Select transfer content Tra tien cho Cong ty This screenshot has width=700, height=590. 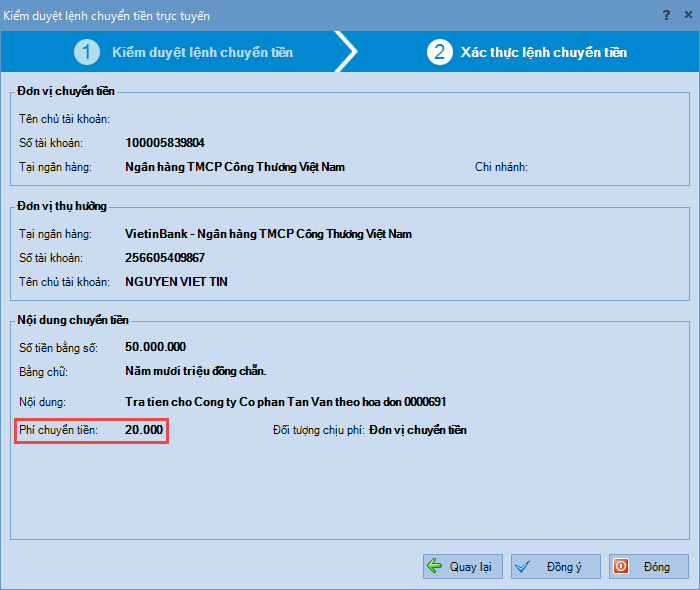286,402
